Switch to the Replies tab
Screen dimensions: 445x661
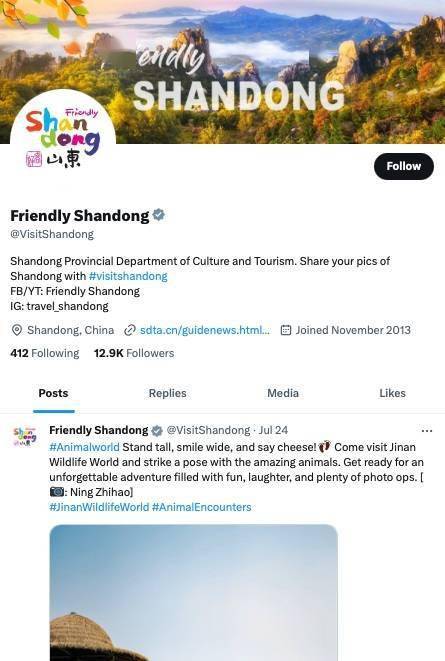[x=167, y=393]
